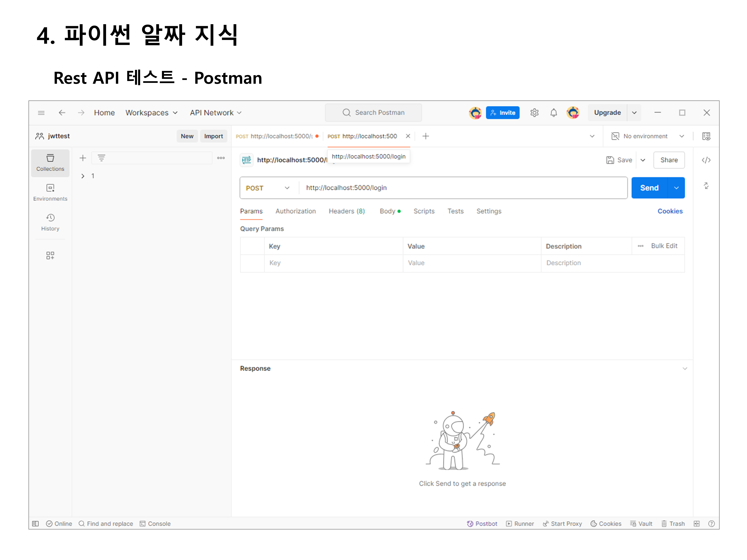Switch to the Authorization tab
Viewport: 747px width, 560px height.
tap(295, 211)
